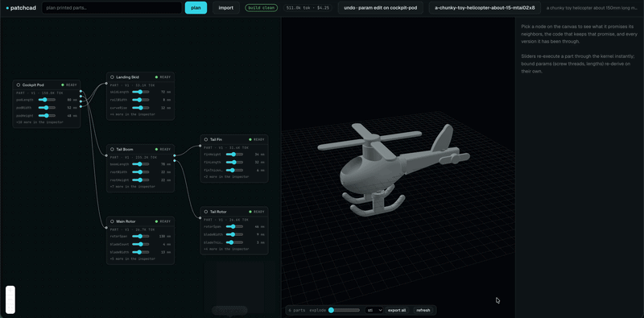The width and height of the screenshot is (644, 318).
Task: Click the 511.0k tok $4.25 usage badge
Action: point(308,7)
